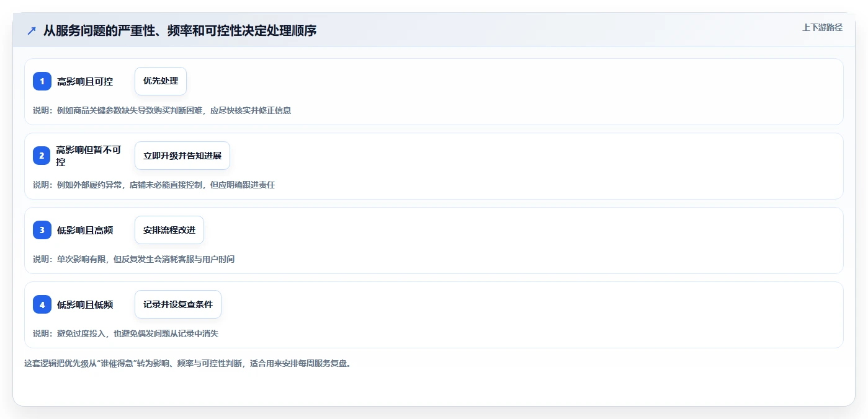868x419 pixels.
Task: Select the 高影响但暂不可控 label
Action: 89,156
